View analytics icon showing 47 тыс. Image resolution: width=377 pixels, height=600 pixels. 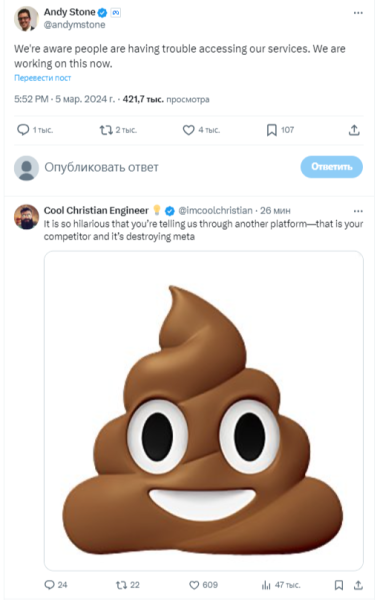pyautogui.click(x=266, y=585)
